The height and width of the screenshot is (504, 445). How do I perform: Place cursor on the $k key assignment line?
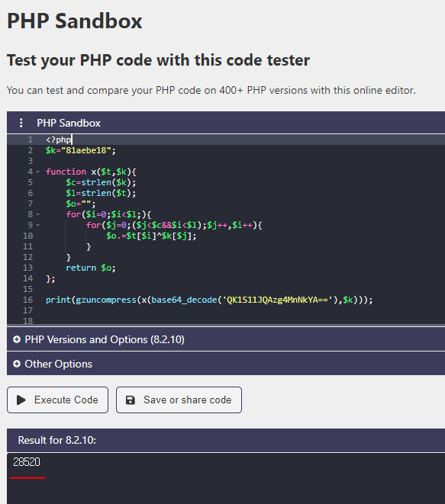[80, 150]
